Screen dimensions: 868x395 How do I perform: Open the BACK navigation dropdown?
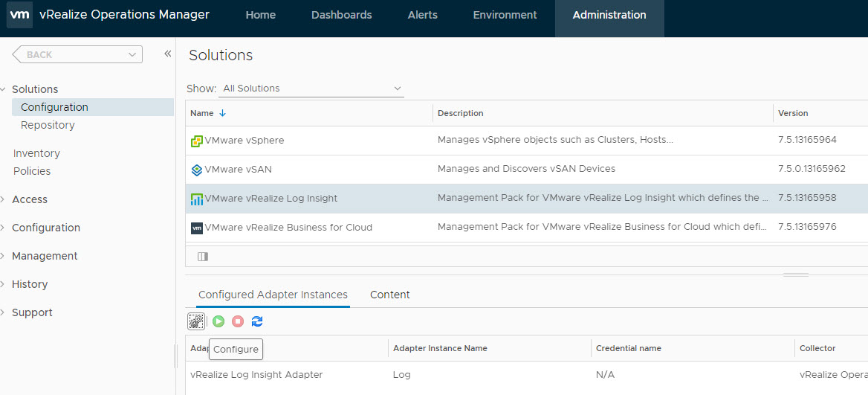pos(132,54)
